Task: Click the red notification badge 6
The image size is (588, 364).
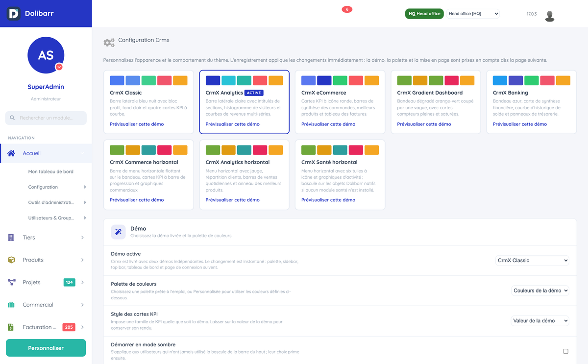Action: (347, 9)
